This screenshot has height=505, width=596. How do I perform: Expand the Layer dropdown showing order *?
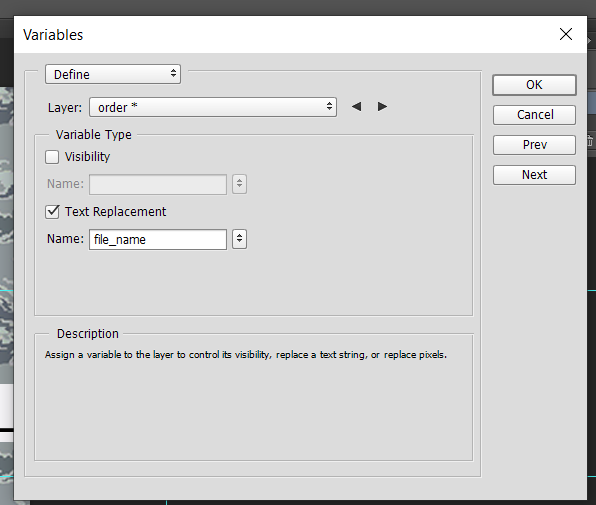point(213,107)
